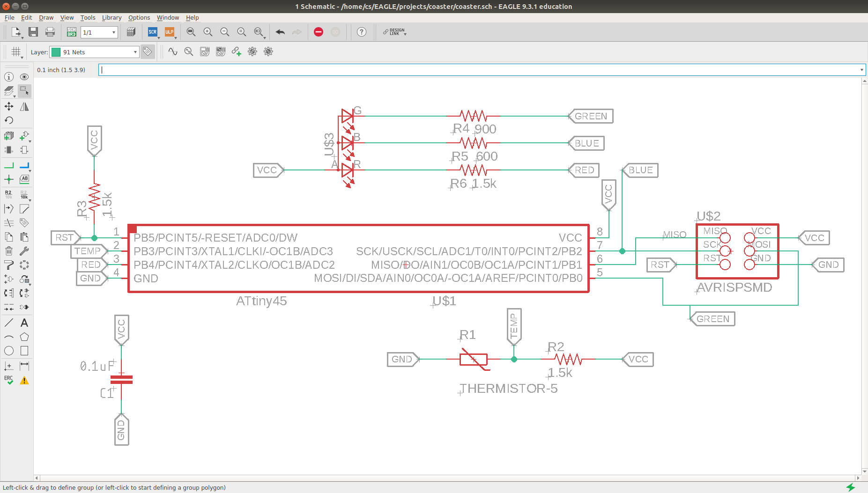
Task: Select the Delete trash can tool
Action: pyautogui.click(x=9, y=251)
